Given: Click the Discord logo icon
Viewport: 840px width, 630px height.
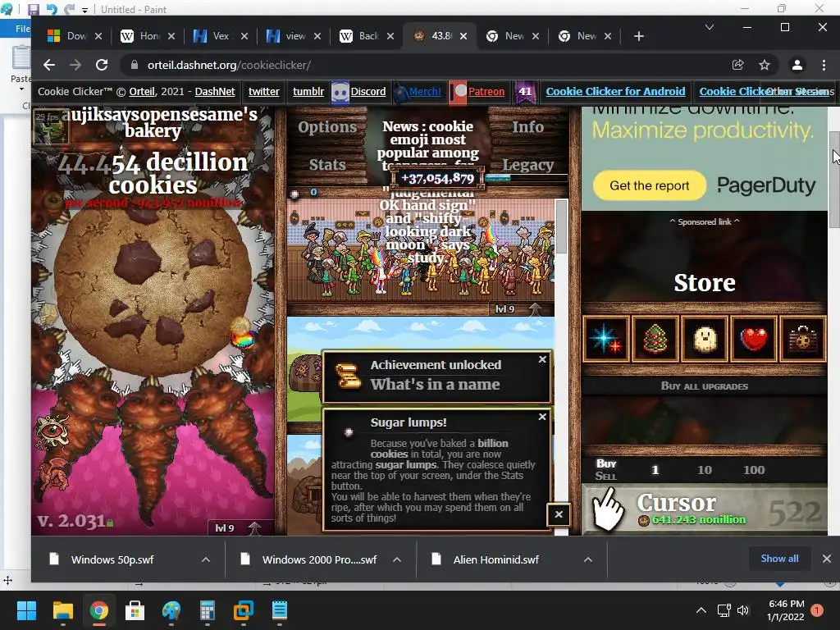Looking at the screenshot, I should point(340,92).
